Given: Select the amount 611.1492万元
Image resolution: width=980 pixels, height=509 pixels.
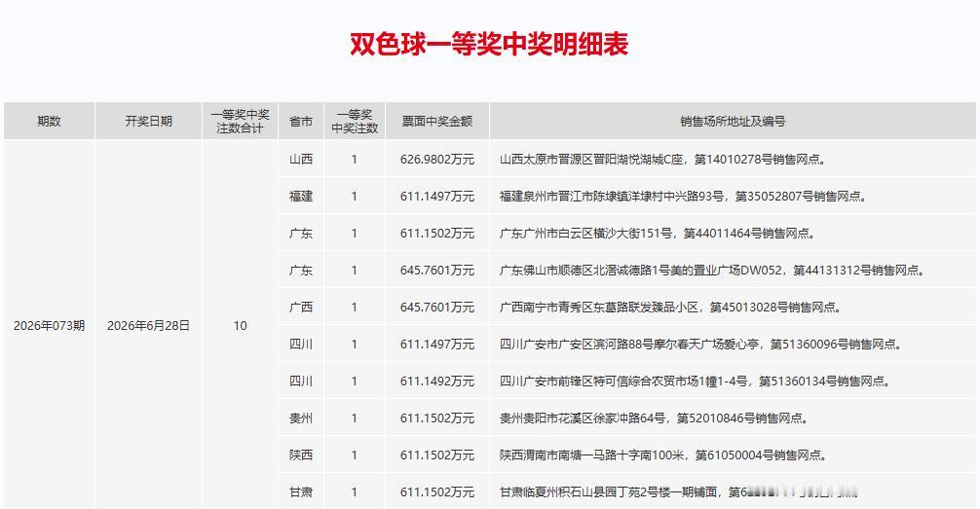Looking at the screenshot, I should point(436,381).
